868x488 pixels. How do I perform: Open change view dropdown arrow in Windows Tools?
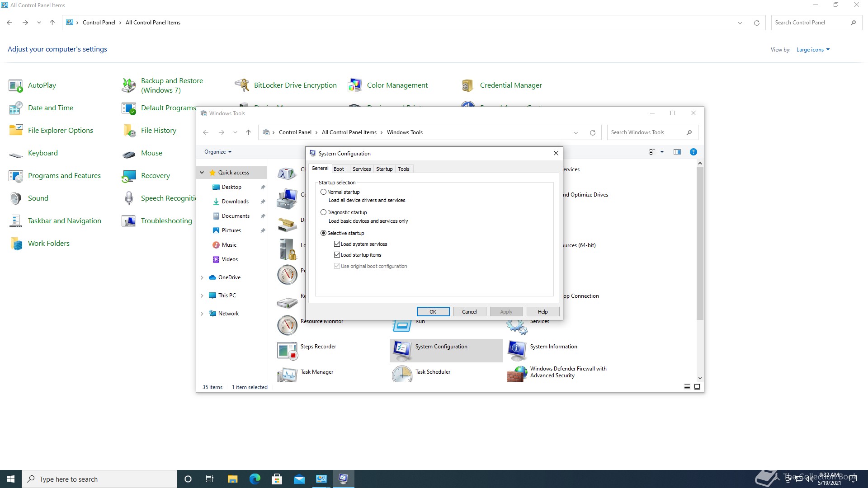pyautogui.click(x=662, y=152)
